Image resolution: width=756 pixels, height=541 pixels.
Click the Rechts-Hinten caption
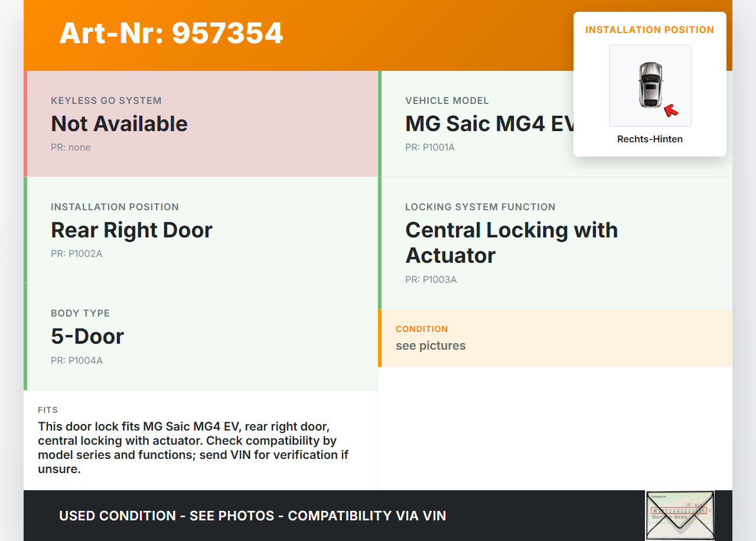click(x=650, y=139)
